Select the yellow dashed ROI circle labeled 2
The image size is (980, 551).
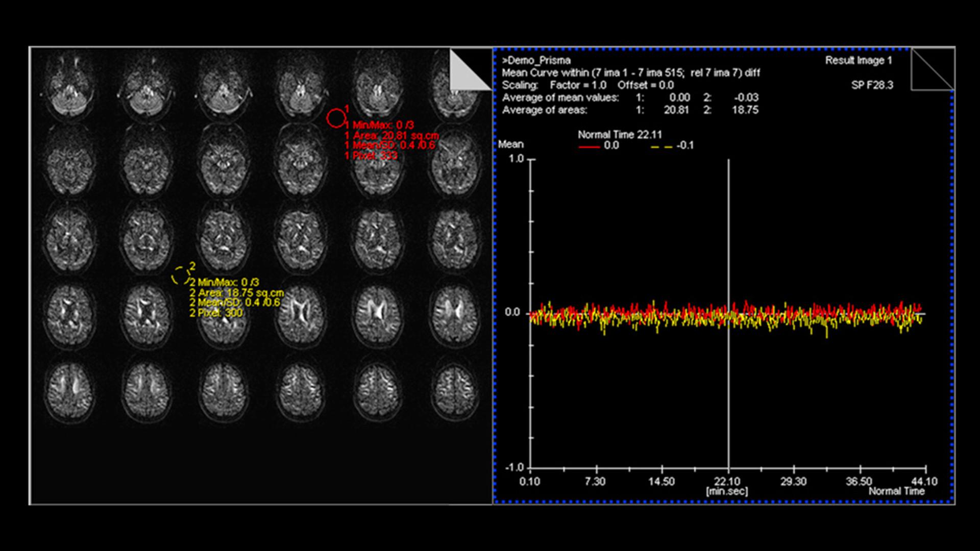(181, 275)
